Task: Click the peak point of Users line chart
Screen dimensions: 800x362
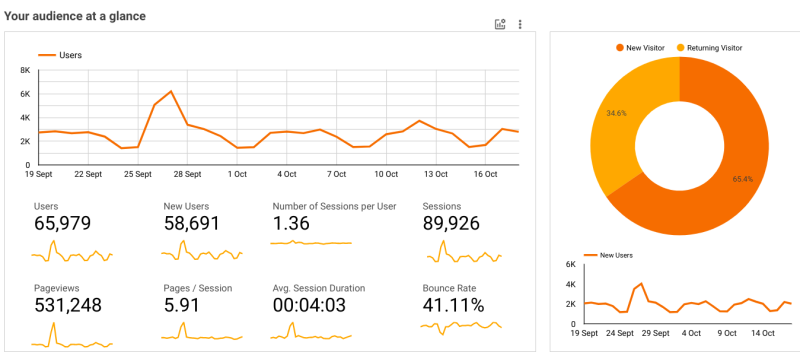Action: pyautogui.click(x=171, y=91)
